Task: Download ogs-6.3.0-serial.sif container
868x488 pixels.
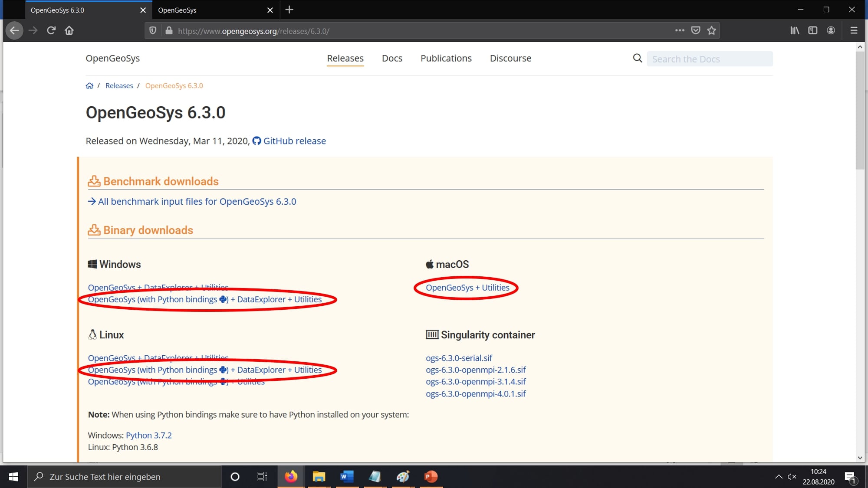Action: (459, 358)
